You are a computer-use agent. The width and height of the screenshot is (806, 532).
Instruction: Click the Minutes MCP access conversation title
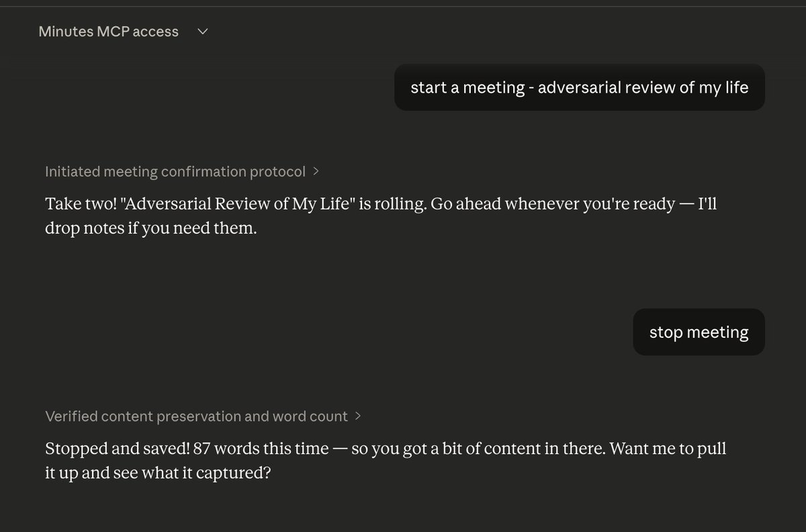coord(109,32)
